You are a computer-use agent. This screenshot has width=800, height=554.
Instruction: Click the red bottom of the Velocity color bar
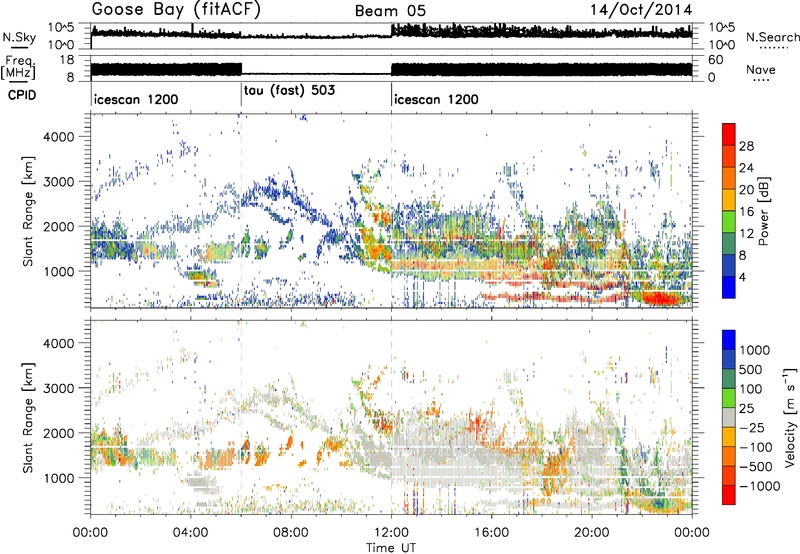[729, 495]
